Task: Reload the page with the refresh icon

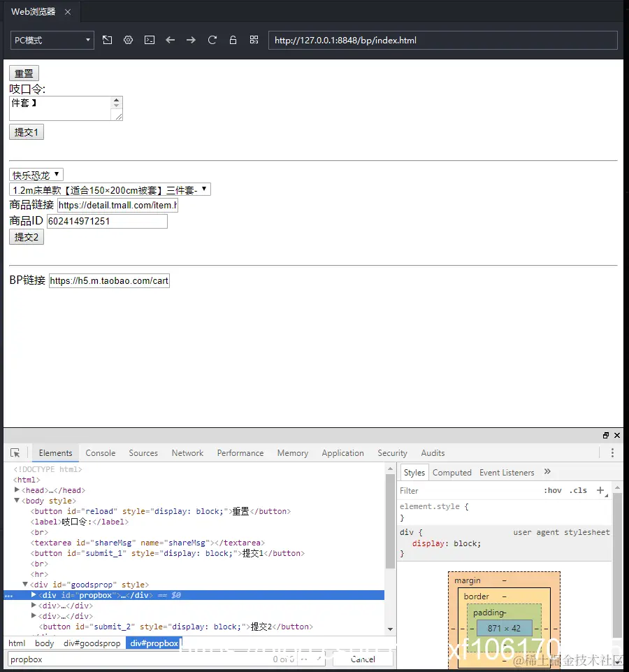Action: [x=212, y=40]
